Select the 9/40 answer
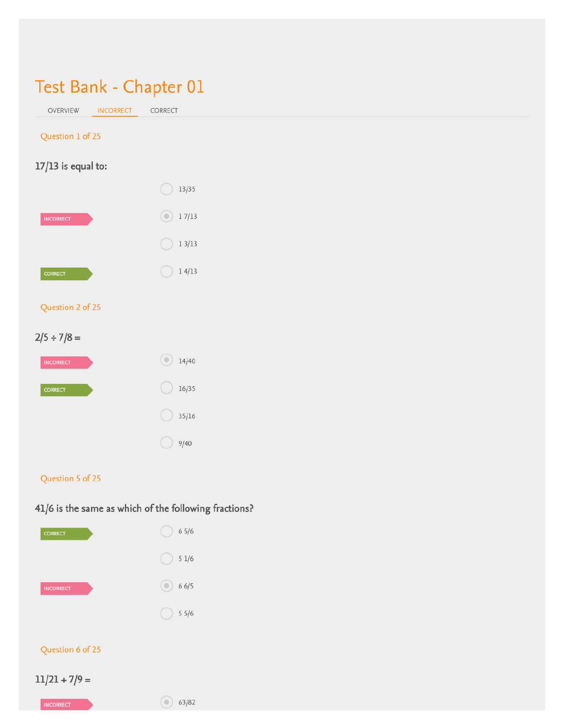This screenshot has width=563, height=728. 167,443
